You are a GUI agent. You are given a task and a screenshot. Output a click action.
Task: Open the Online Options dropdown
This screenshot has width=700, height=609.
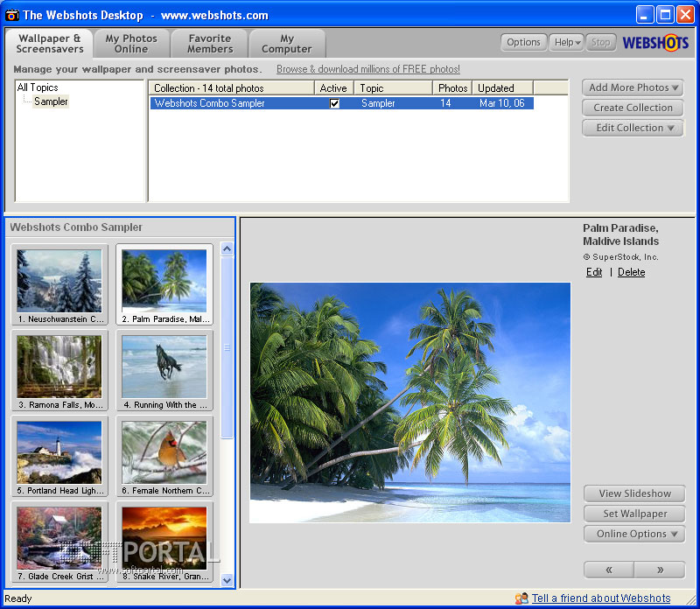634,534
